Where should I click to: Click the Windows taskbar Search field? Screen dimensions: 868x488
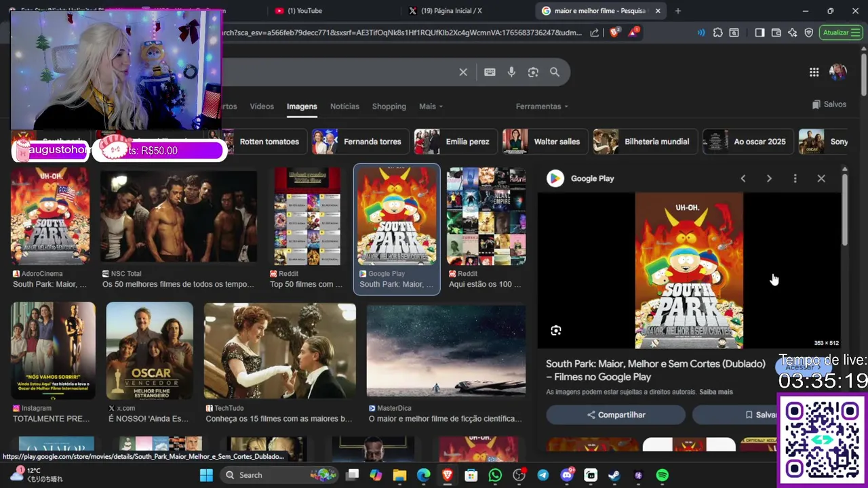(x=279, y=475)
